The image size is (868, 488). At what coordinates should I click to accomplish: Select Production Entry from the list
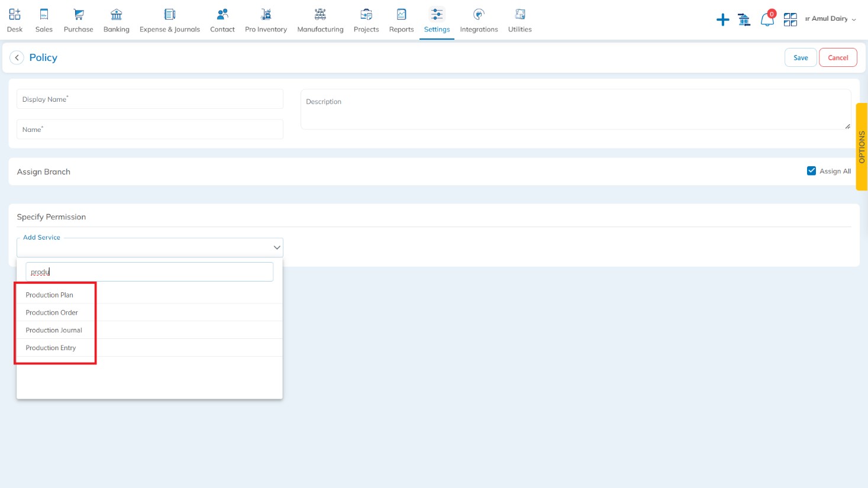[149, 348]
